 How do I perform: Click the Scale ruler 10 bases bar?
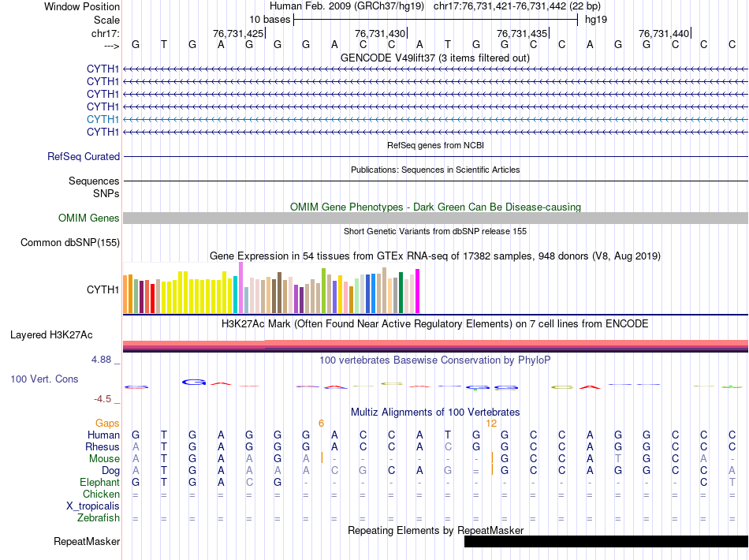tap(435, 20)
